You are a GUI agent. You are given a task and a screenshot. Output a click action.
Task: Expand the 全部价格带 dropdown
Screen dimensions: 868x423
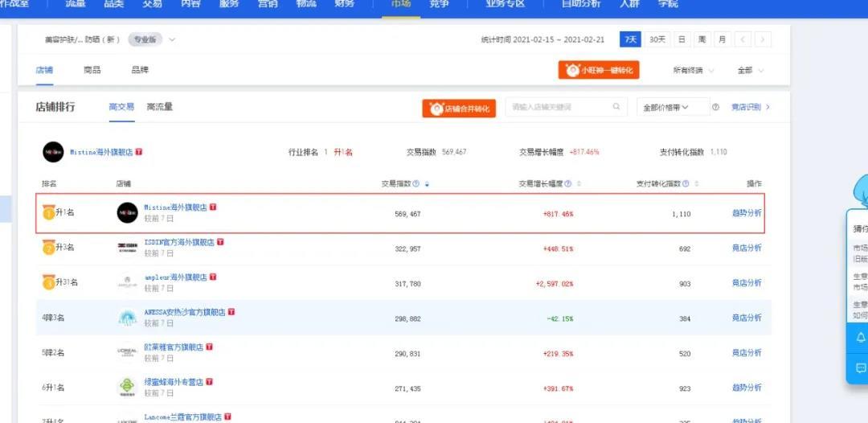coord(672,108)
